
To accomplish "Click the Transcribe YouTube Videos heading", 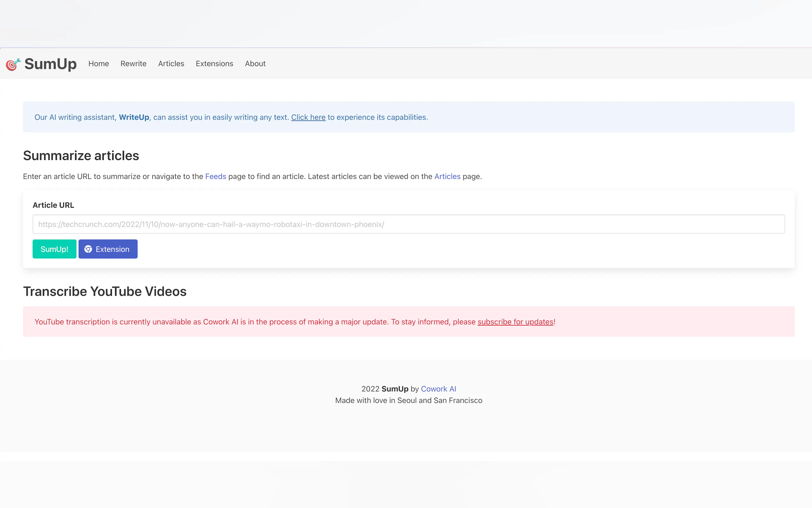I will tap(105, 291).
